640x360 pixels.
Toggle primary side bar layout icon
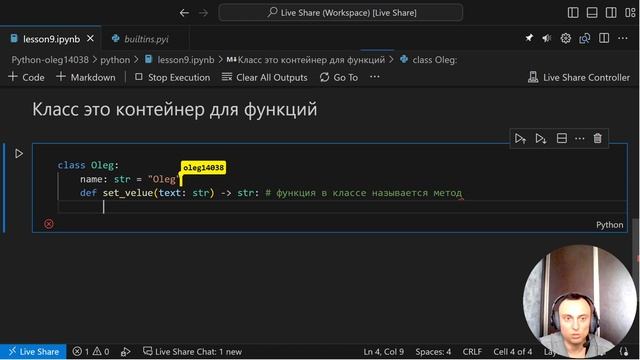click(x=573, y=13)
